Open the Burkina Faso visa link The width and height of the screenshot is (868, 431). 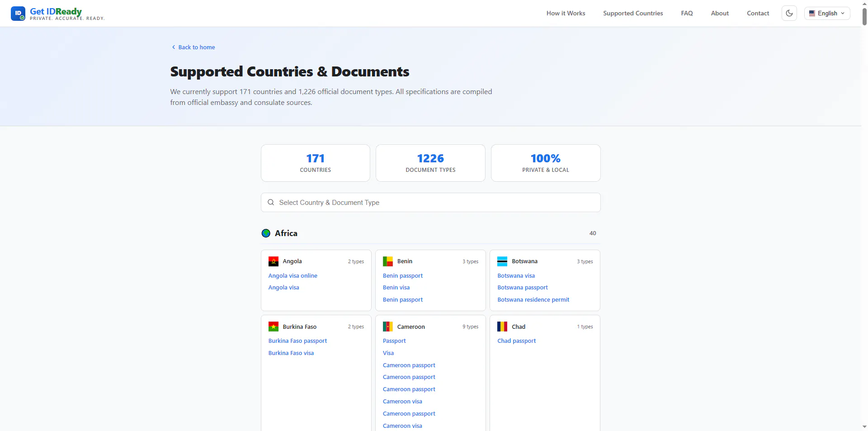click(x=291, y=353)
